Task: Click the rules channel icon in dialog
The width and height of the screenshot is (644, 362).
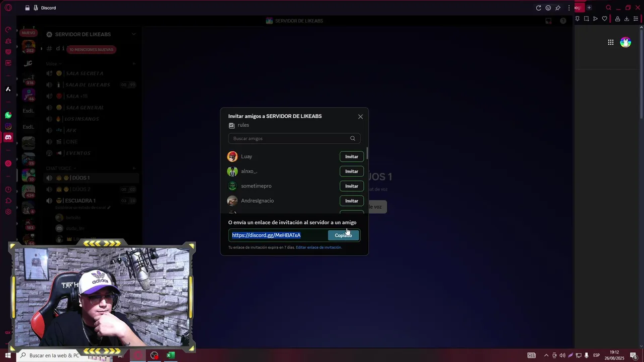Action: point(231,125)
